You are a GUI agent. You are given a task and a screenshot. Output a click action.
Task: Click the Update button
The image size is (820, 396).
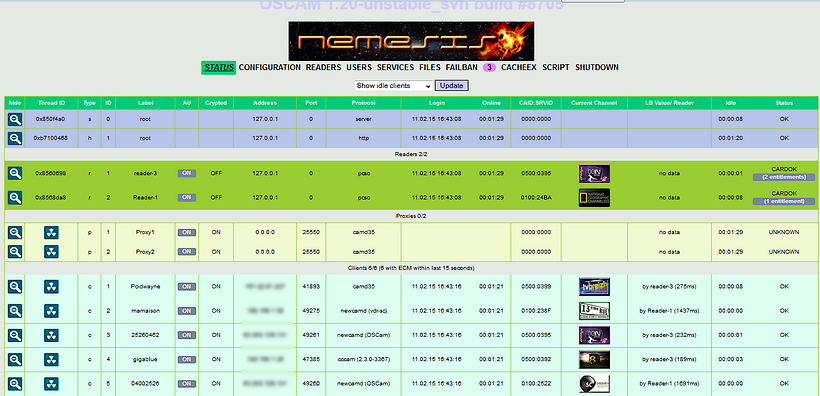[x=451, y=86]
